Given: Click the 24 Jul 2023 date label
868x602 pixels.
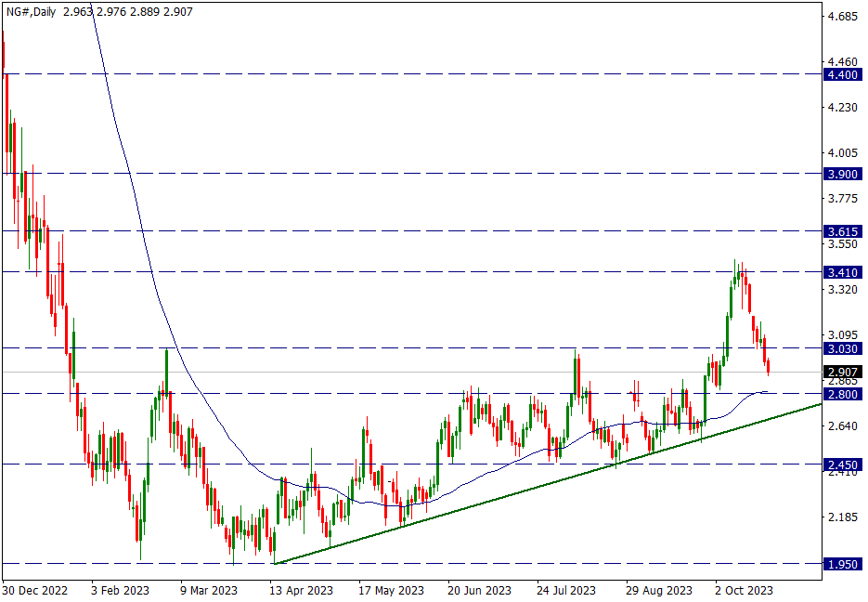Looking at the screenshot, I should (x=566, y=590).
